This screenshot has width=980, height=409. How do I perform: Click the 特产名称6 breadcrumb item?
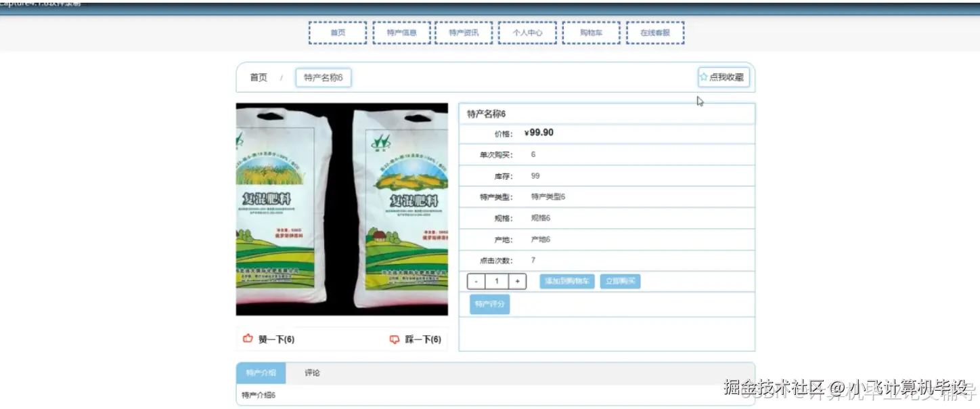click(x=324, y=78)
